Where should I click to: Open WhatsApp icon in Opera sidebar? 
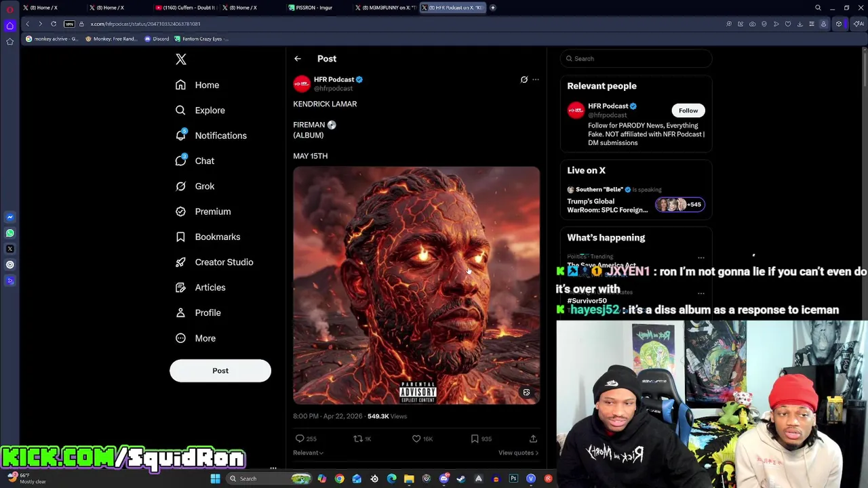[x=9, y=233]
